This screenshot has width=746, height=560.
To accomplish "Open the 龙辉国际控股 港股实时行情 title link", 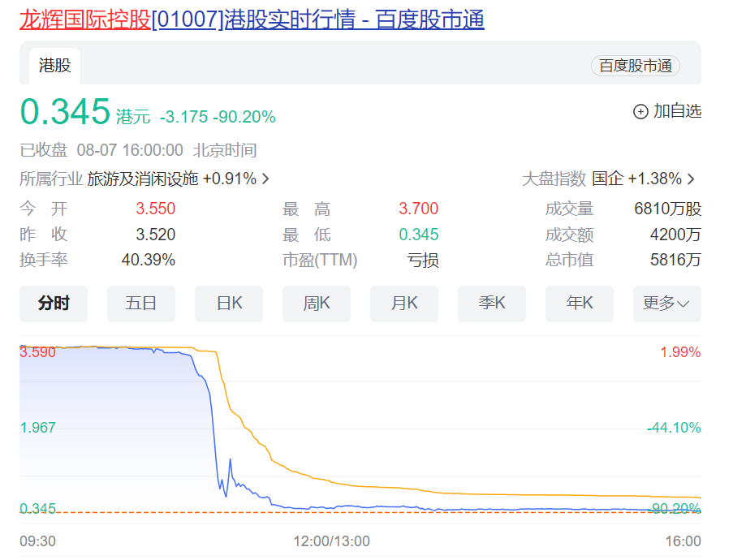I will coord(252,20).
